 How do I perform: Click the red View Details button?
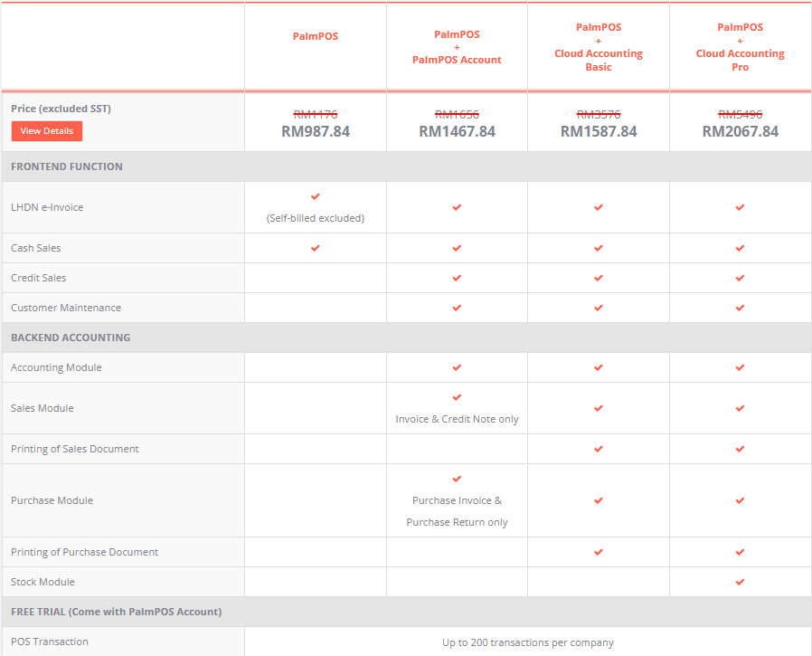point(47,131)
